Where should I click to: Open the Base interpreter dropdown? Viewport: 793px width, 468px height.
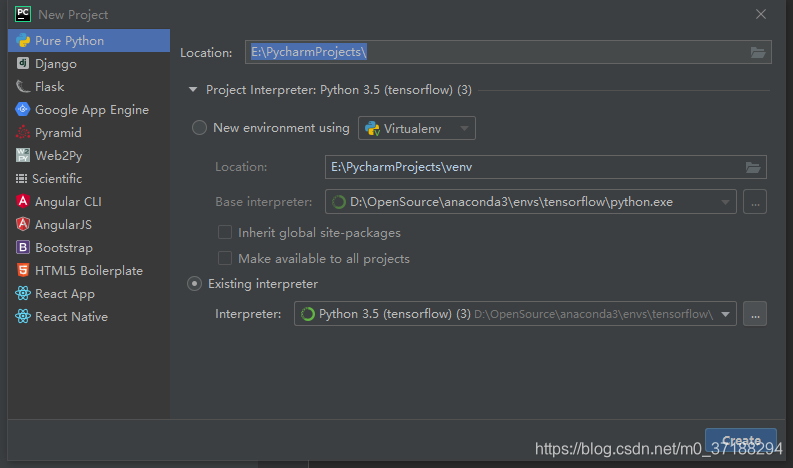tap(531, 202)
